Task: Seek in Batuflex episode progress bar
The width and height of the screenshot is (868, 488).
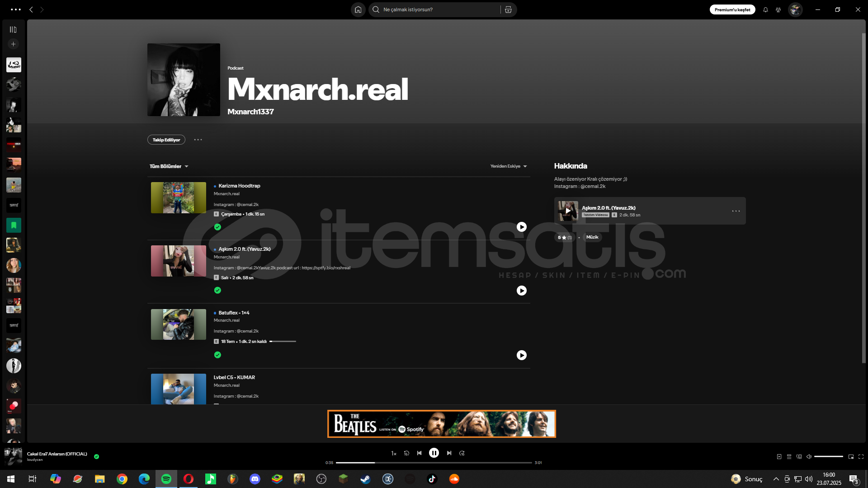Action: click(283, 341)
